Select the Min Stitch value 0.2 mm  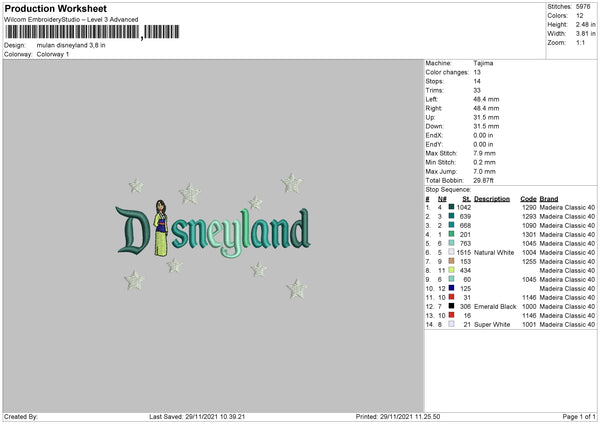(x=484, y=162)
